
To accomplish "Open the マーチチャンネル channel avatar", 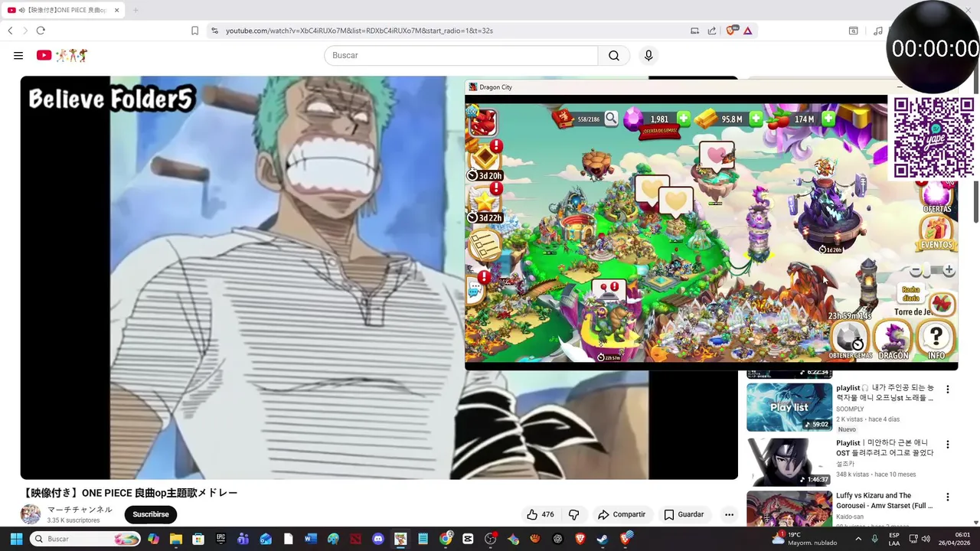I will [31, 514].
